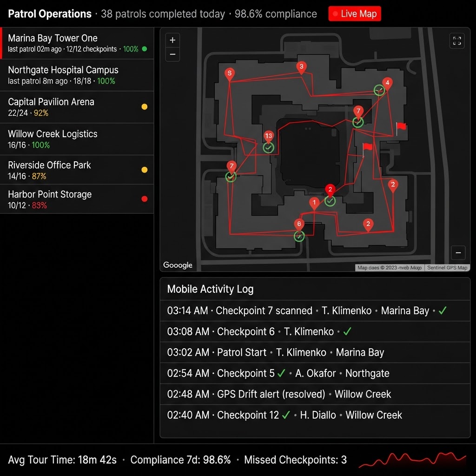Click green checkmark on 03:08 AM entry
The height and width of the screenshot is (476, 476).
pos(347,331)
